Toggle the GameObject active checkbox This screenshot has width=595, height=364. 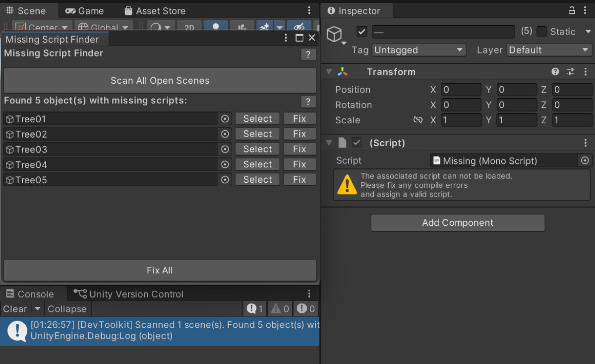click(362, 32)
